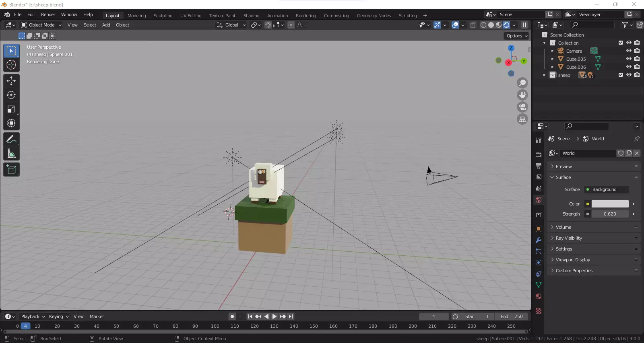The image size is (644, 343).
Task: Switch to the Geometry Nodes workspace tab
Action: (374, 16)
